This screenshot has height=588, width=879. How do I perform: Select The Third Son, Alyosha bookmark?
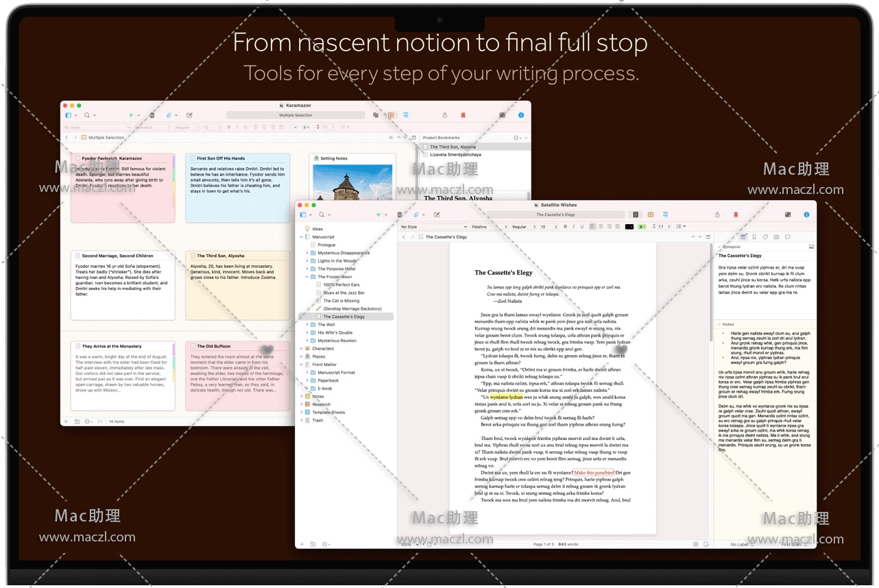[453, 147]
